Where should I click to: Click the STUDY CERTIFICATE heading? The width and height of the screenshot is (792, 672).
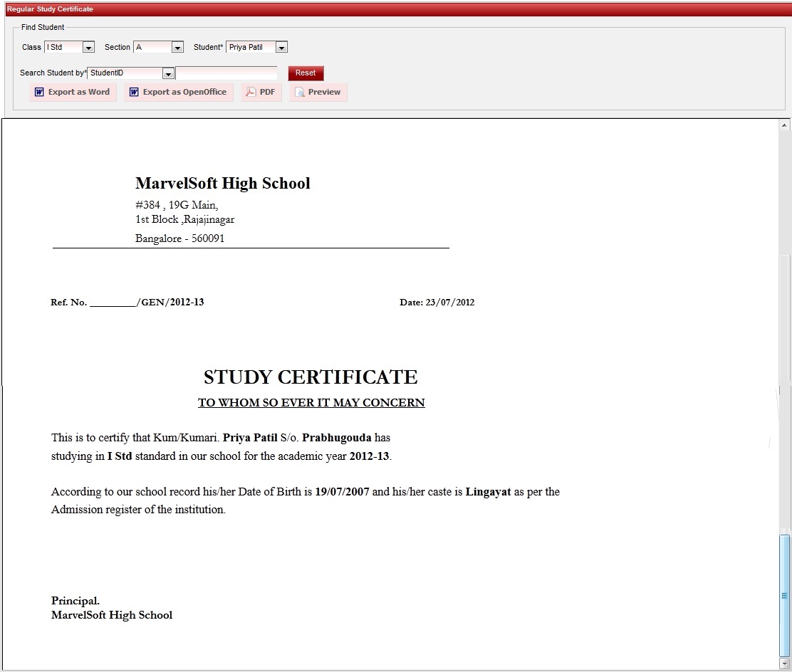(x=311, y=377)
